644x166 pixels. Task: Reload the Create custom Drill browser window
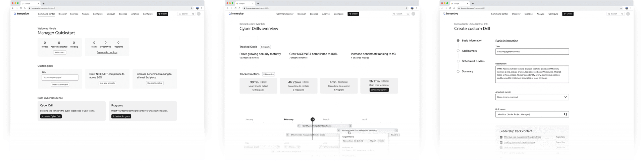coord(450,8)
